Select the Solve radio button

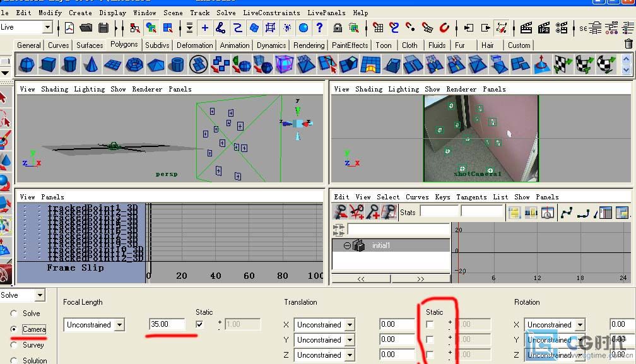point(14,314)
